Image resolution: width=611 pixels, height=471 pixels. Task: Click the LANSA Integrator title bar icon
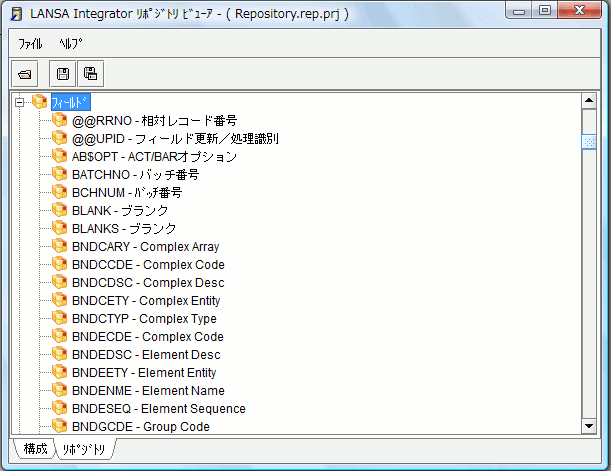point(16,14)
